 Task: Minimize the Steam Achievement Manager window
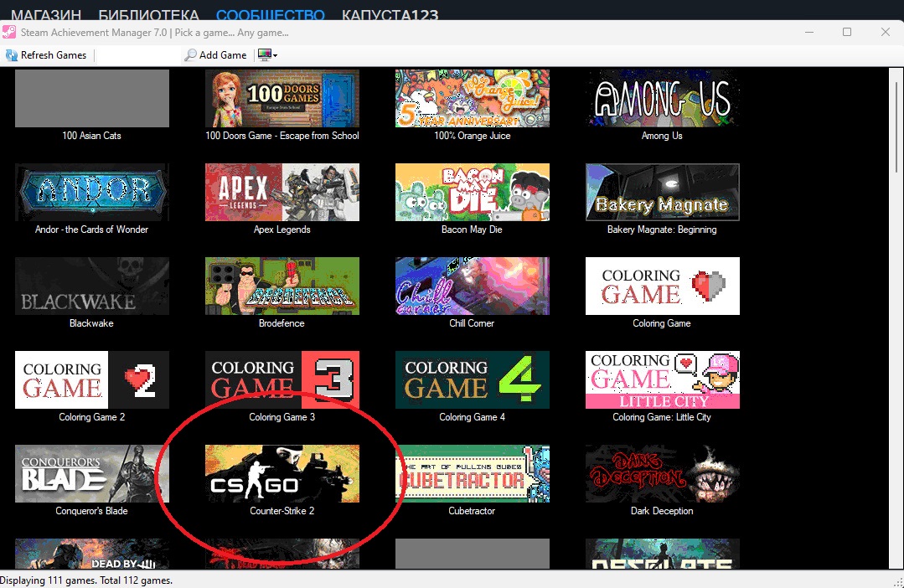(809, 33)
